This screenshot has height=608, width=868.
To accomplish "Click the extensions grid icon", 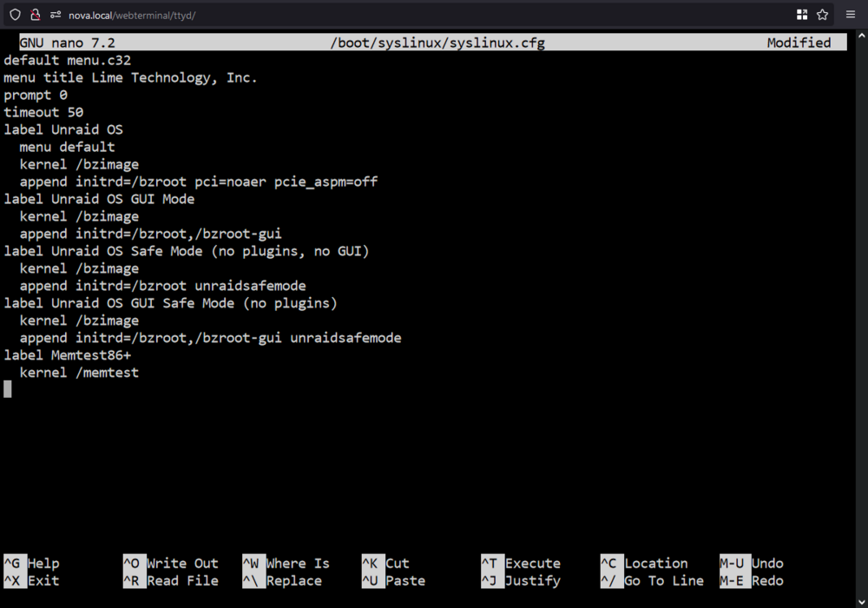I will point(801,15).
